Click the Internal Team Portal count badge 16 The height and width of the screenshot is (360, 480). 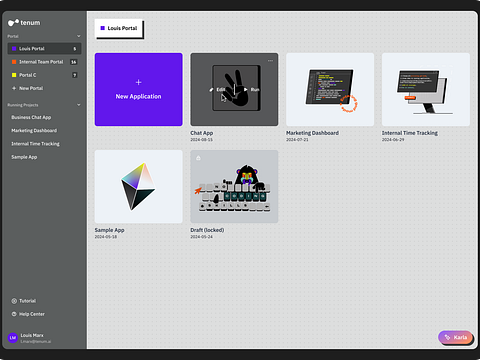click(74, 62)
